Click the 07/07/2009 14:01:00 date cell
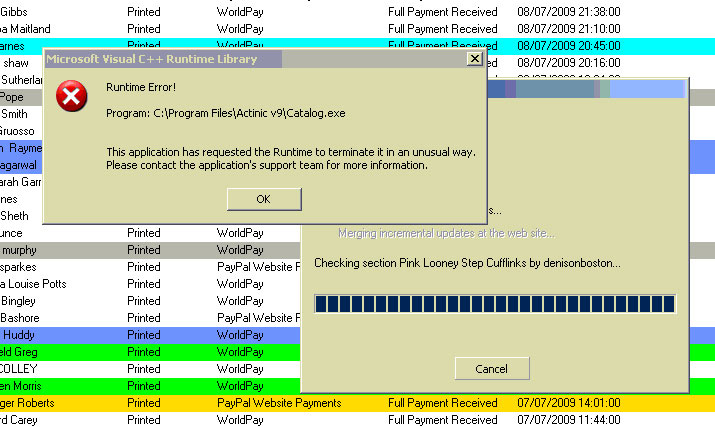This screenshot has width=715, height=427. tap(568, 403)
